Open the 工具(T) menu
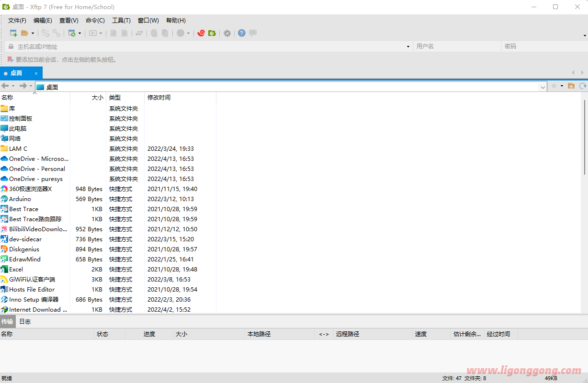The width and height of the screenshot is (588, 383). [x=121, y=21]
